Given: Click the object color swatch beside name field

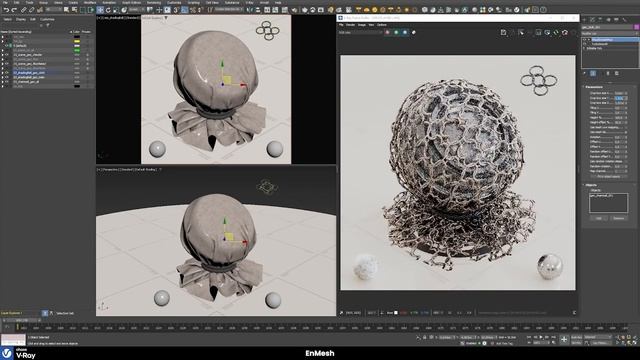Looking at the screenshot, I should (x=636, y=27).
